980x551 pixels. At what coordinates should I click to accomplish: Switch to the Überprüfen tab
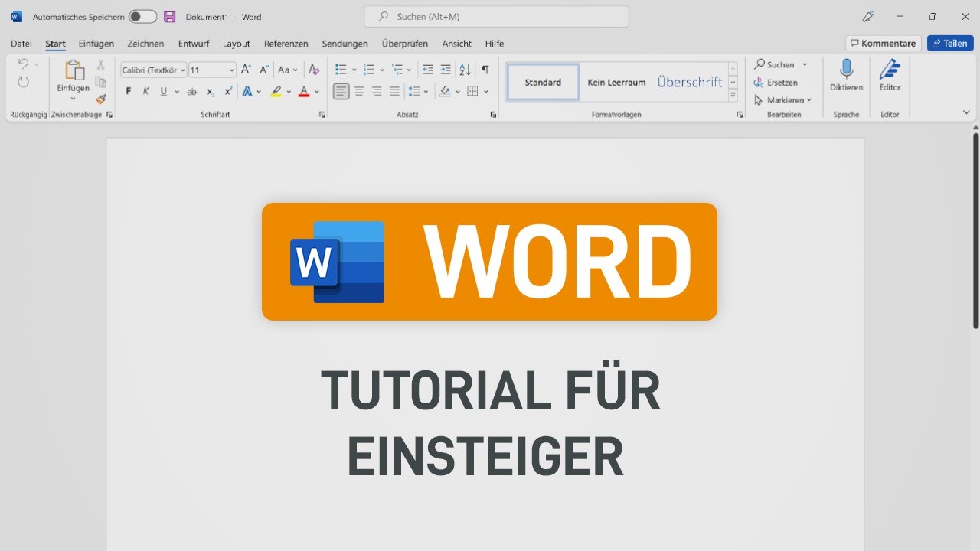405,44
